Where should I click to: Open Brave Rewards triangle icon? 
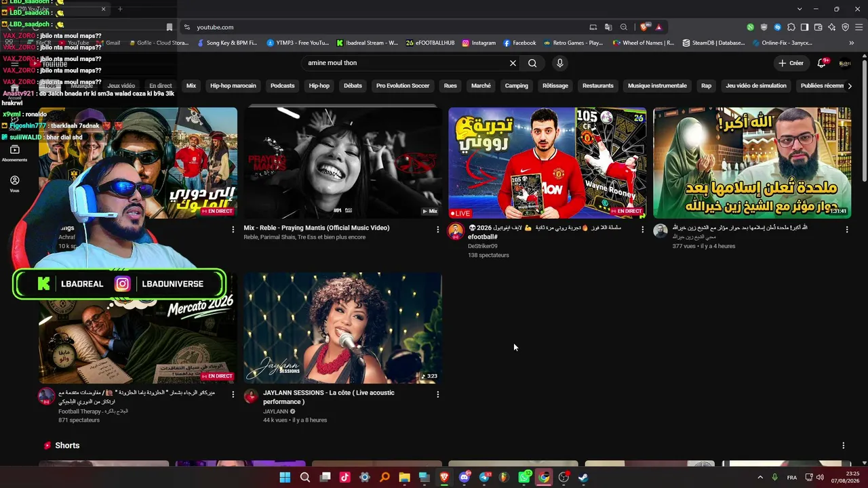pyautogui.click(x=658, y=27)
